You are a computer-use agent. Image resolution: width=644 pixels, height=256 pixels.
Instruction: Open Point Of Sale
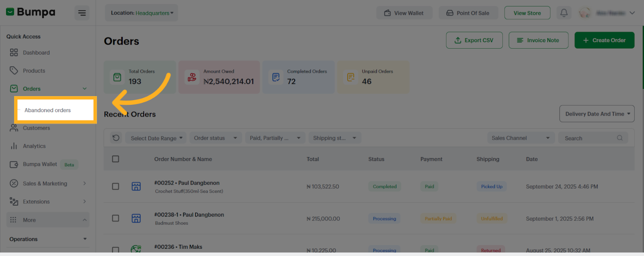click(468, 13)
